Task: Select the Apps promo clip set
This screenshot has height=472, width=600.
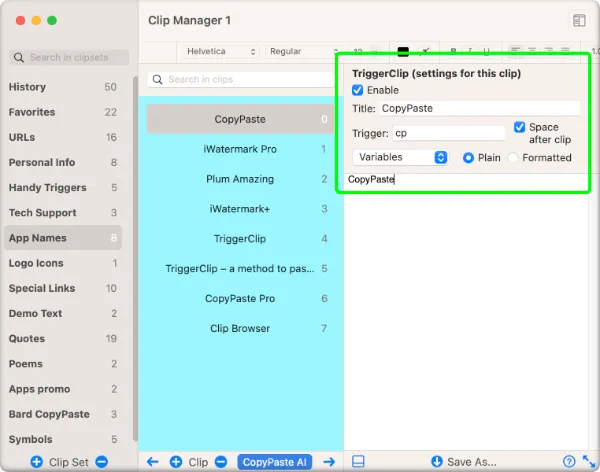Action: (63, 389)
